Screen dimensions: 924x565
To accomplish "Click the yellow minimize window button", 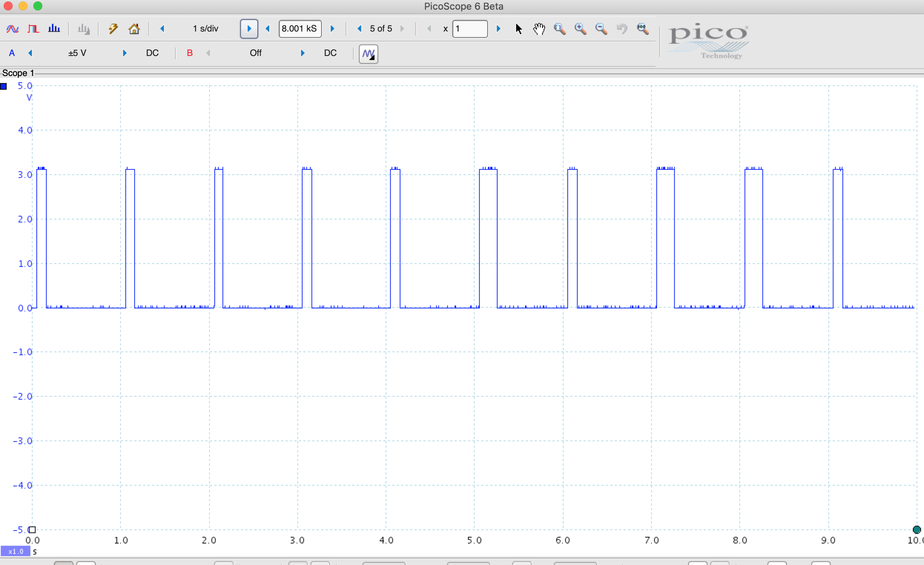I will click(23, 6).
